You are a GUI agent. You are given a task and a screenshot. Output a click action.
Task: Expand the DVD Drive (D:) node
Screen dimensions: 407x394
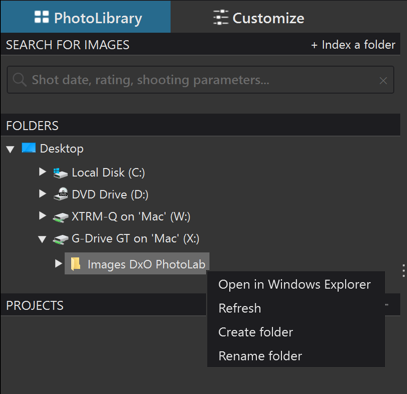(x=42, y=194)
